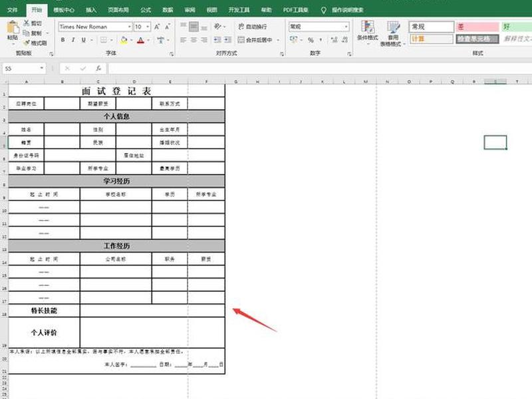The width and height of the screenshot is (532, 399).
Task: Open the Number group dialog launcher
Action: tap(349, 54)
